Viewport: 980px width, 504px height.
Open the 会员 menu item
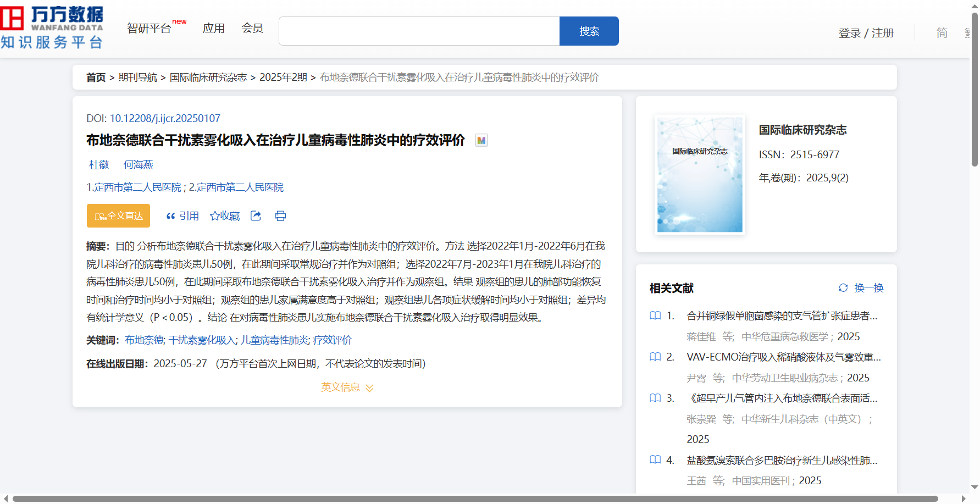click(x=252, y=29)
